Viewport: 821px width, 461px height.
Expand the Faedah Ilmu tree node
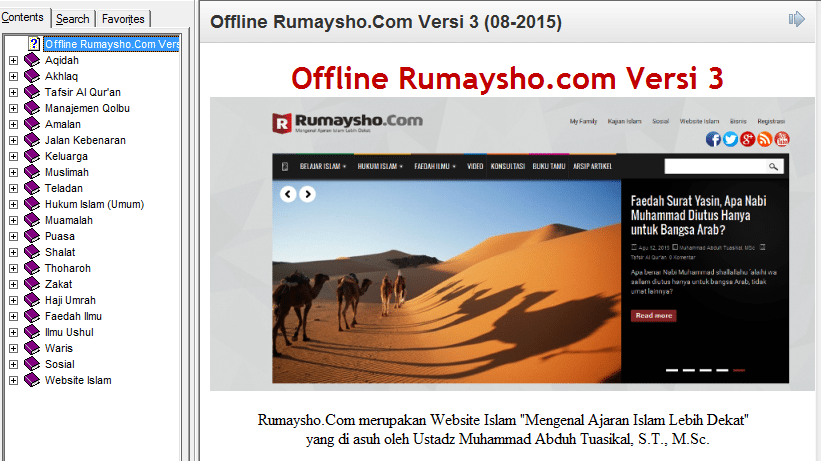14,316
